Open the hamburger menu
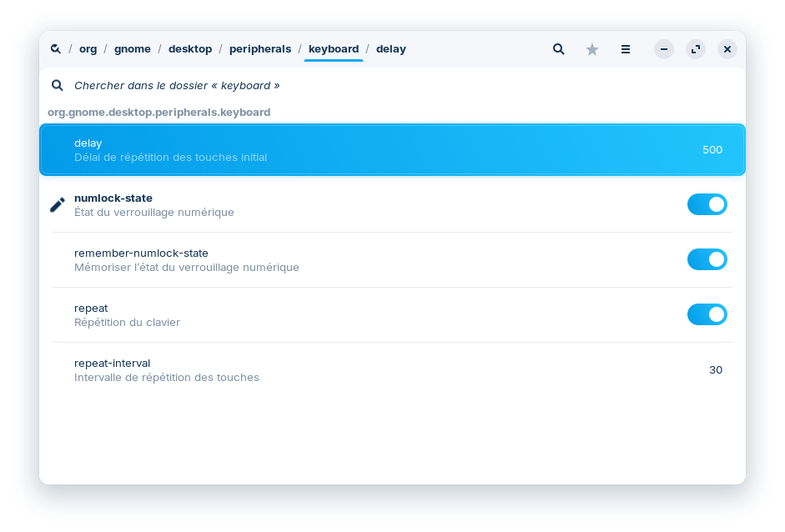Viewport: 785px width, 532px height. [x=626, y=49]
